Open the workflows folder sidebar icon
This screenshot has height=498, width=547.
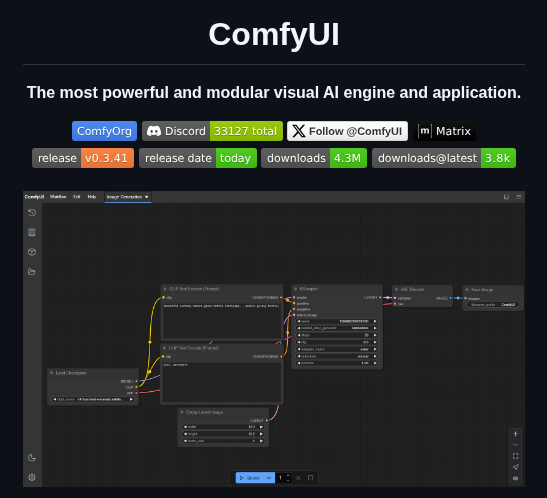[32, 272]
